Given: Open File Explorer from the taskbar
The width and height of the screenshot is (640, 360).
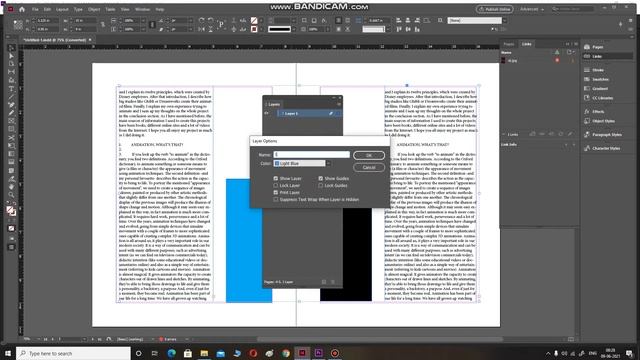Looking at the screenshot, I should [x=204, y=353].
